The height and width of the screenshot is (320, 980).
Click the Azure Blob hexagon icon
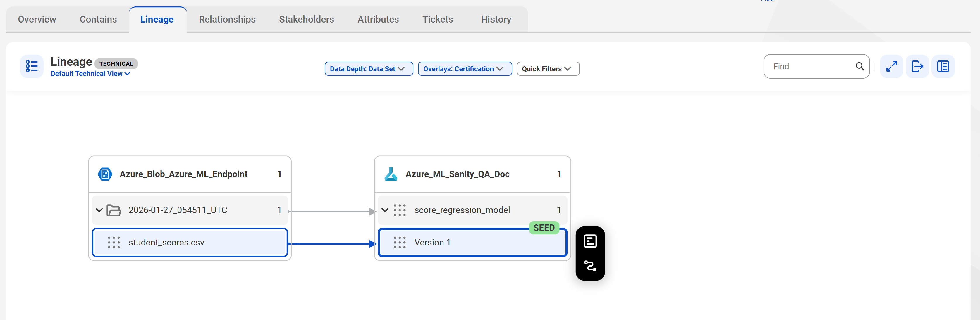tap(105, 174)
